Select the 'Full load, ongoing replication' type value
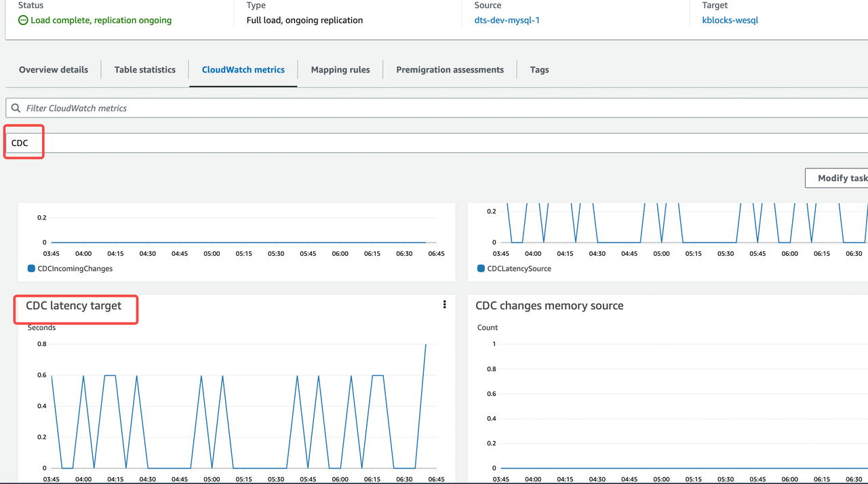Screen dimensions: 868x484 coord(304,20)
